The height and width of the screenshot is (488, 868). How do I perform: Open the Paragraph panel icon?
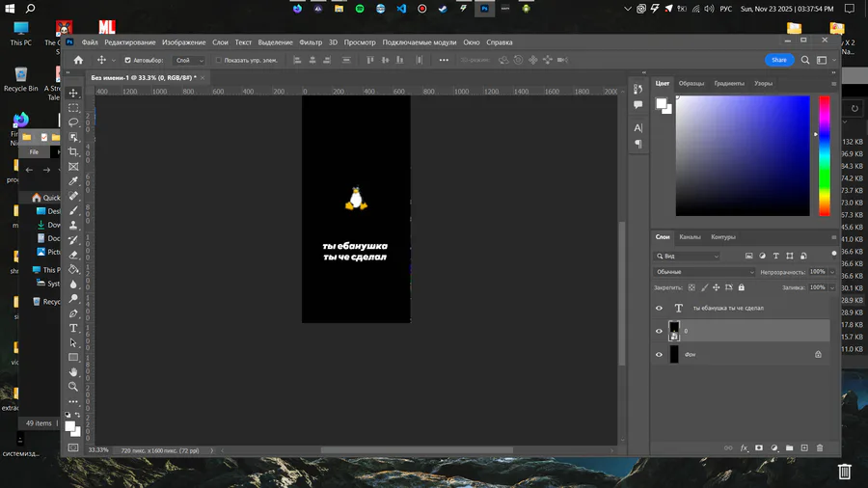[x=638, y=144]
